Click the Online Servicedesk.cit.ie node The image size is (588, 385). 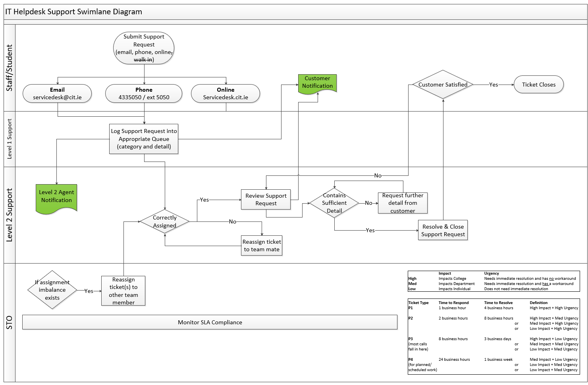click(x=226, y=93)
